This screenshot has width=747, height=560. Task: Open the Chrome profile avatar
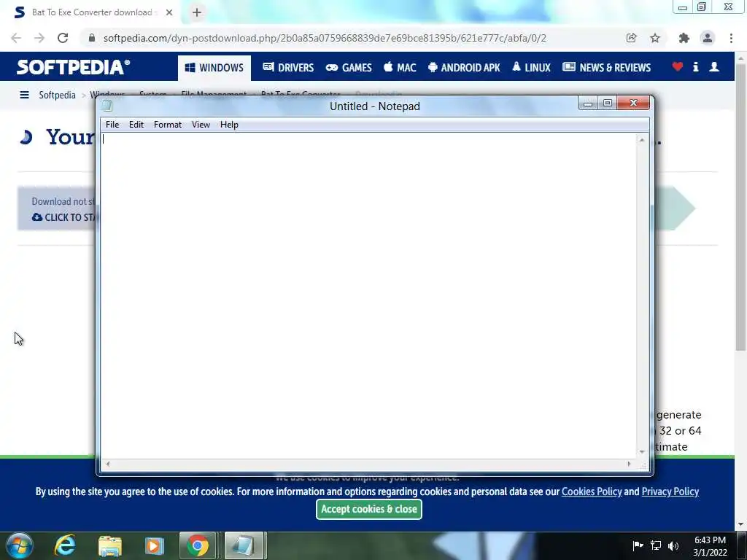tap(708, 38)
